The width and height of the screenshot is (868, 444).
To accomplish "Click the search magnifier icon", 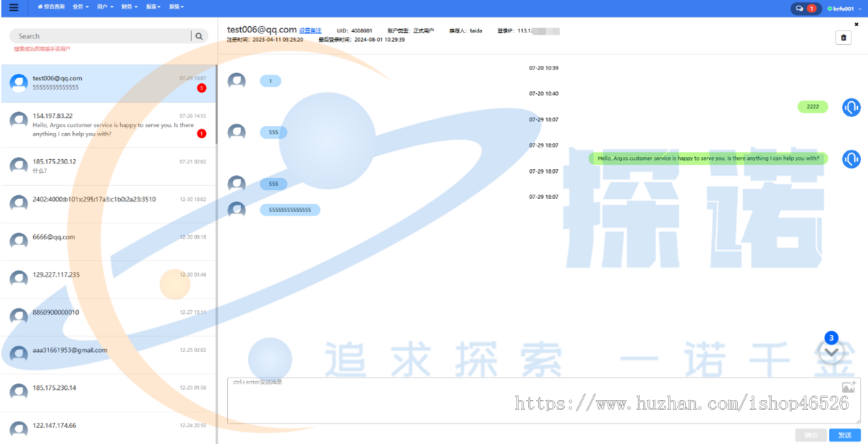I will pos(199,35).
